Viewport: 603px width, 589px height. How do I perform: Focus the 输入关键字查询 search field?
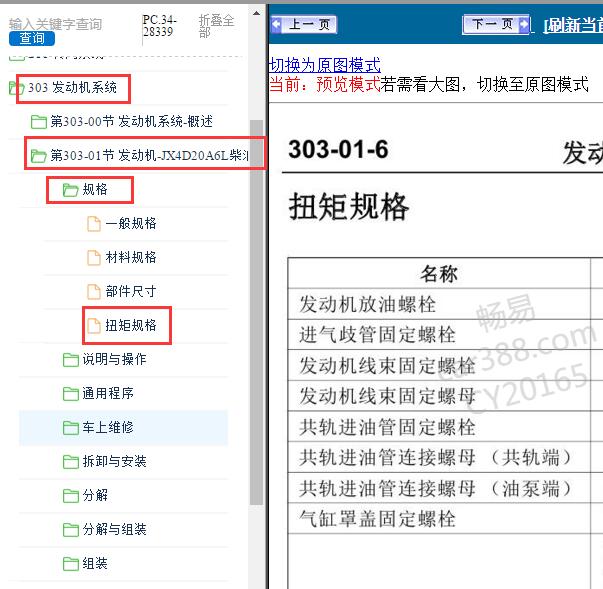[55, 24]
